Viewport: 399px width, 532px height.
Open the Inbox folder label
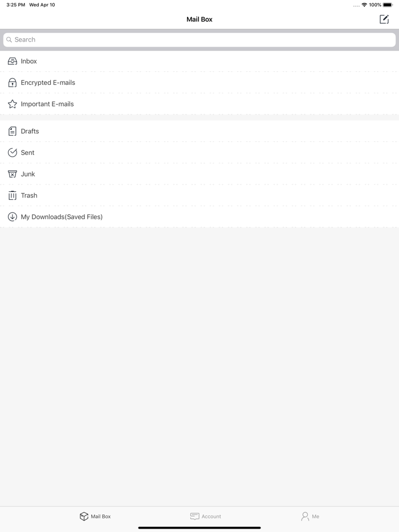coord(29,61)
